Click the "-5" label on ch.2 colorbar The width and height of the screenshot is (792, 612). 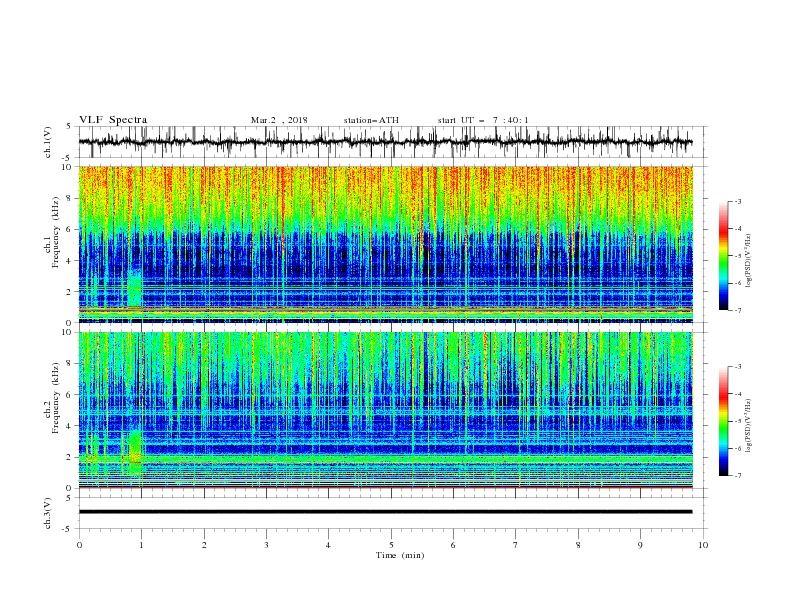click(x=737, y=421)
